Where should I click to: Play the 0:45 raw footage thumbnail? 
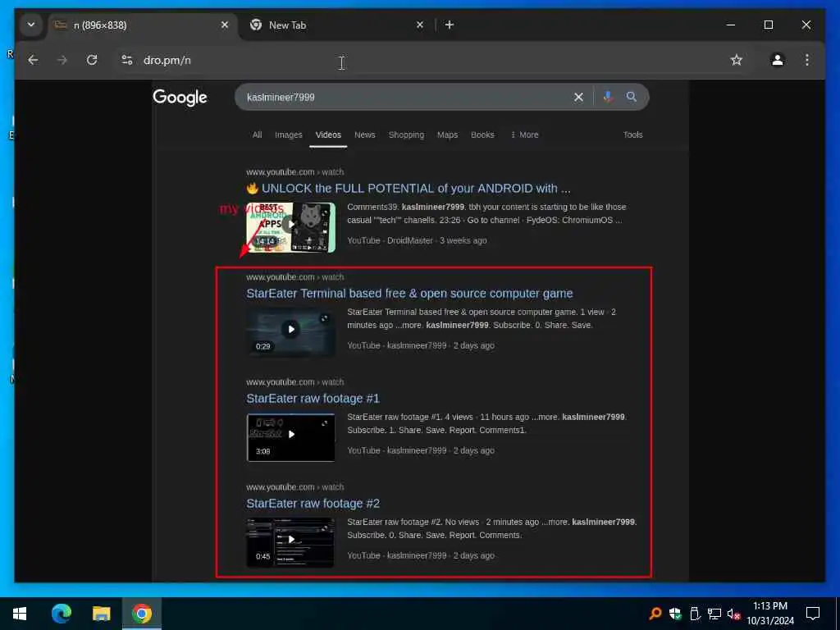coord(291,542)
